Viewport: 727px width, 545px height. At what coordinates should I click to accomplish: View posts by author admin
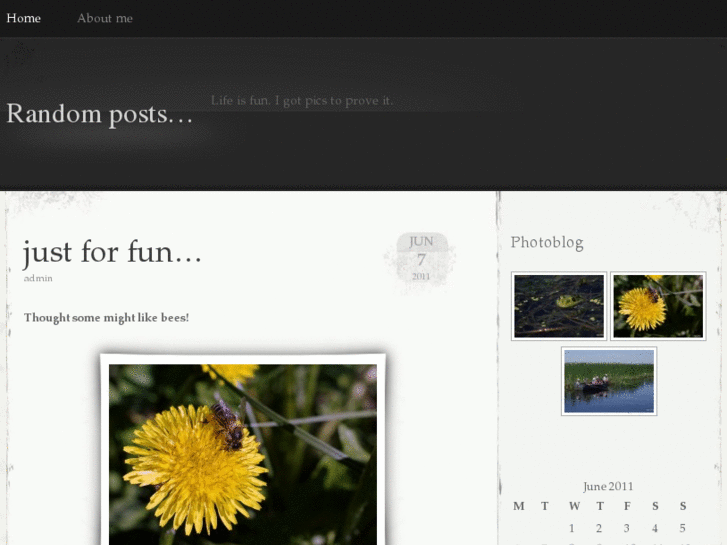38,278
